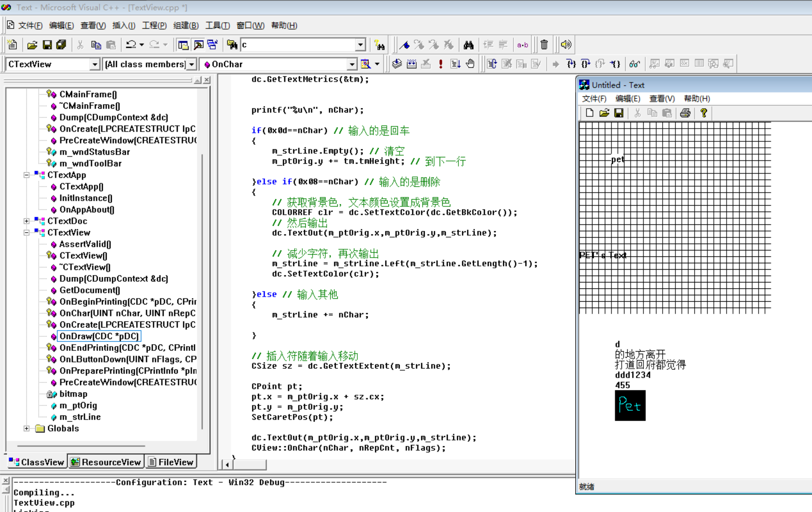Click the 帮助(H) menu in Untitled - Text window
Screen dimensions: 812x512
(697, 99)
